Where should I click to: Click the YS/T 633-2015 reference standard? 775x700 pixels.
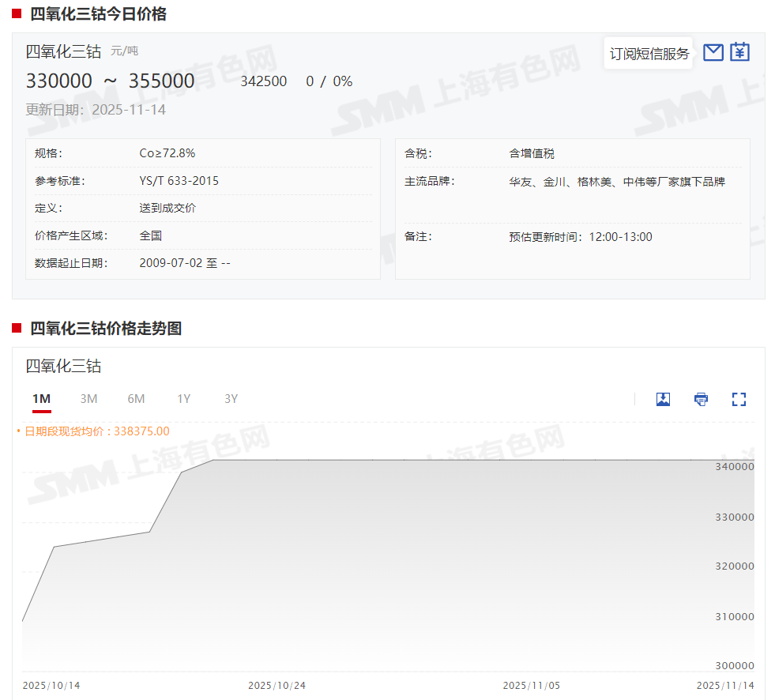click(179, 181)
